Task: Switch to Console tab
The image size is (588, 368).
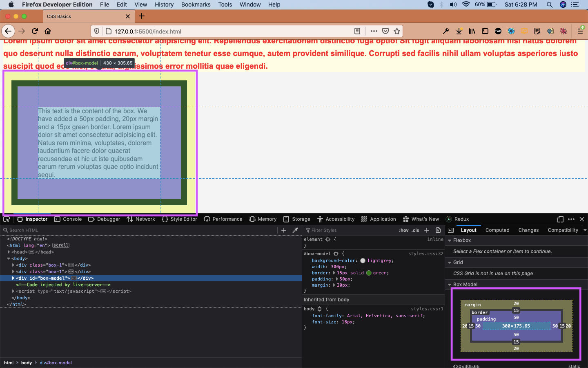Action: [68, 219]
